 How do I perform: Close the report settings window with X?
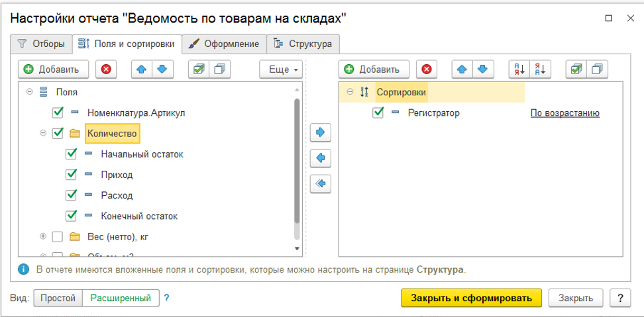[631, 18]
